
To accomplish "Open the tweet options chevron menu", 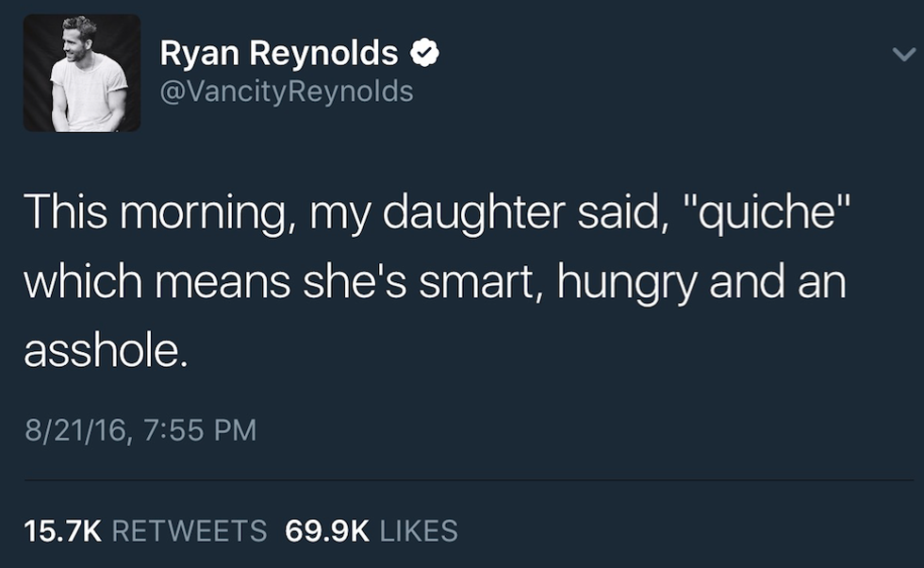I will click(x=902, y=57).
